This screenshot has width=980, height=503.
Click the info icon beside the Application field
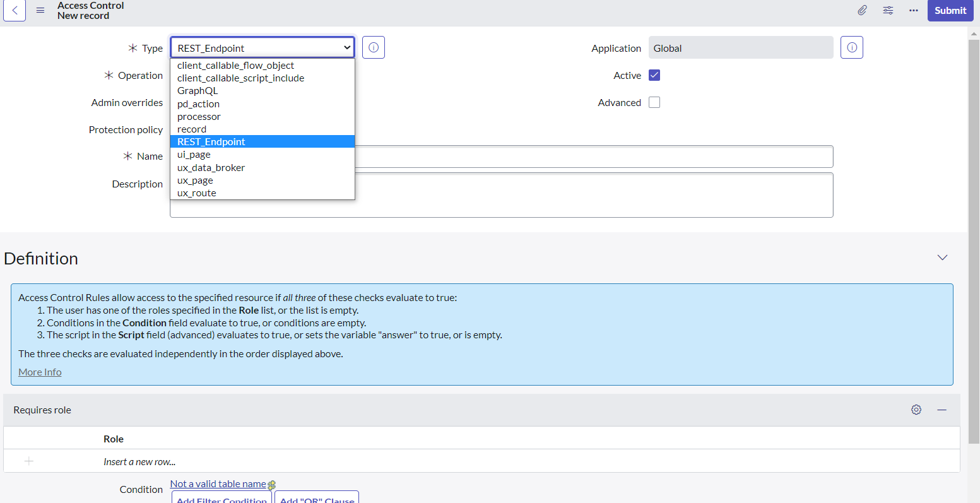coord(851,47)
